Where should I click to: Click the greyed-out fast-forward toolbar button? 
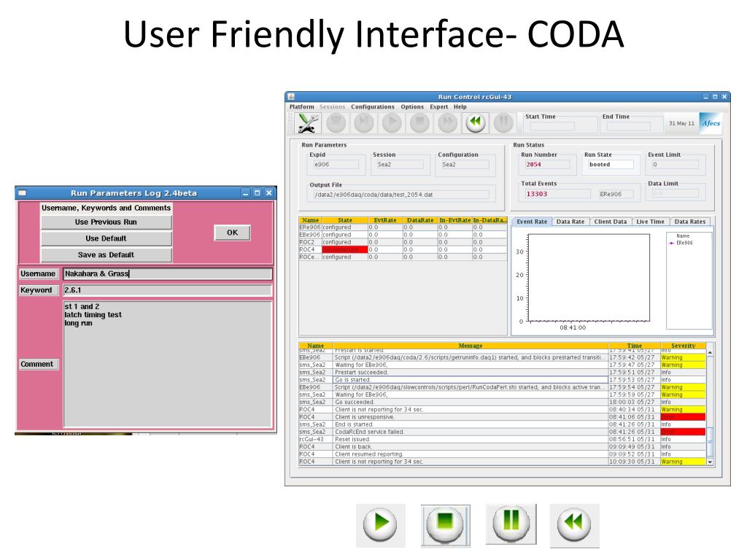coord(447,122)
